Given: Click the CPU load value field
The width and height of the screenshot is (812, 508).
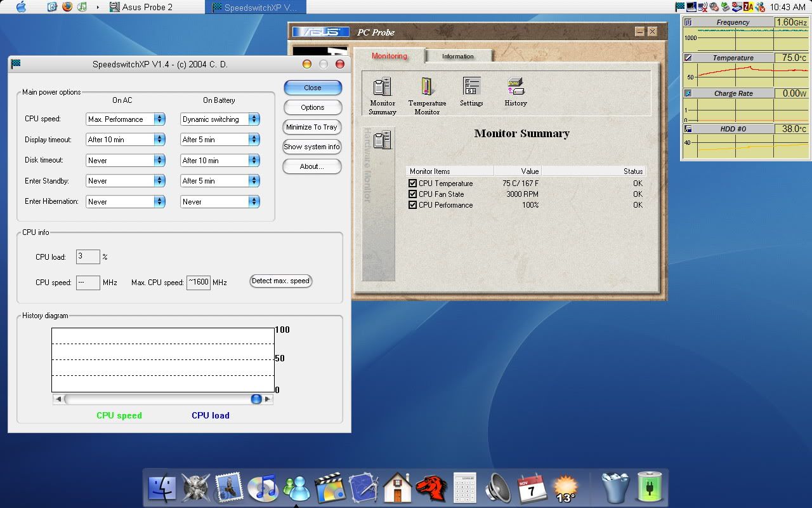Looking at the screenshot, I should tap(88, 257).
